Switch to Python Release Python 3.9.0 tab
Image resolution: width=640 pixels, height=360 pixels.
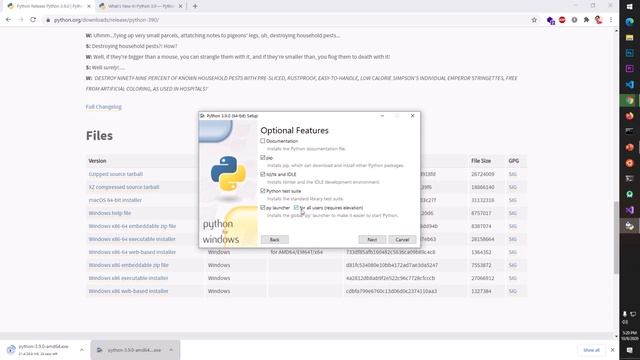coord(49,6)
